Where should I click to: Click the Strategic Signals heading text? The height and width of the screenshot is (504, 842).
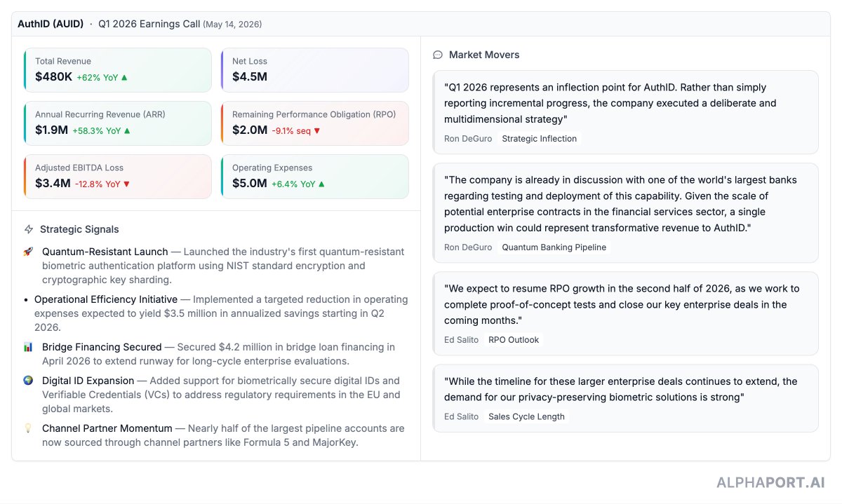79,229
